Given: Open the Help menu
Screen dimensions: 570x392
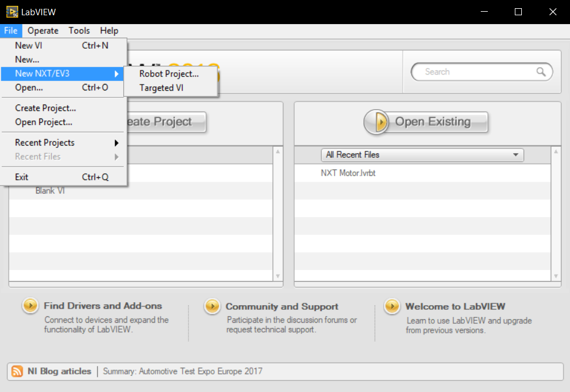Looking at the screenshot, I should (109, 31).
